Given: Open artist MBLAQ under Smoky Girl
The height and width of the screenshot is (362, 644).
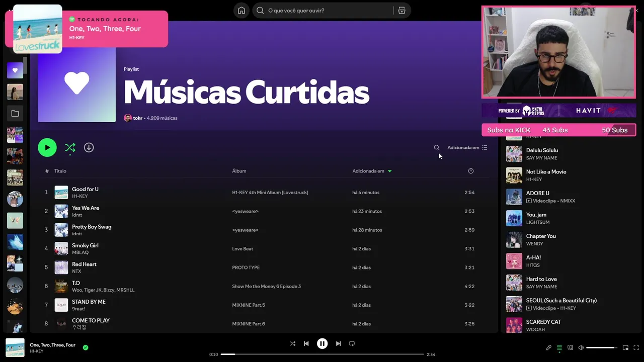Looking at the screenshot, I should (80, 252).
